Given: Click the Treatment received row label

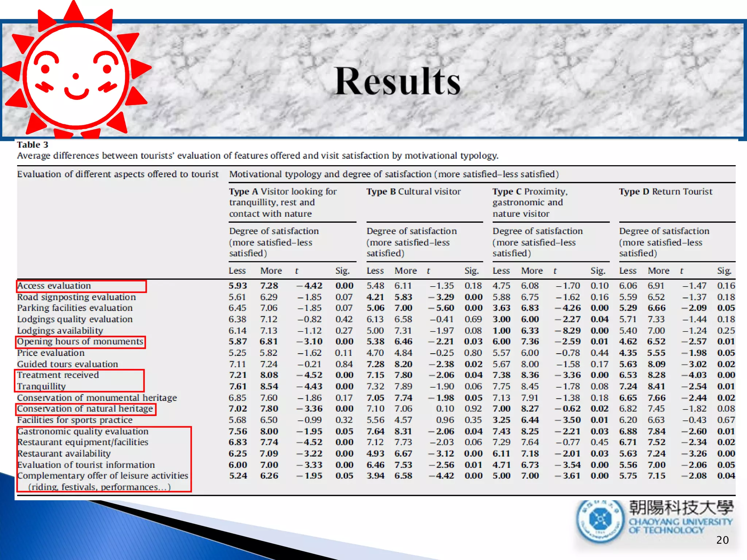Looking at the screenshot, I should (58, 375).
